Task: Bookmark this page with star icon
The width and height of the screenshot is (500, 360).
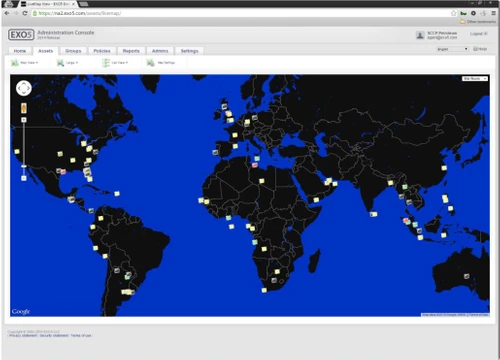Action: [453, 13]
